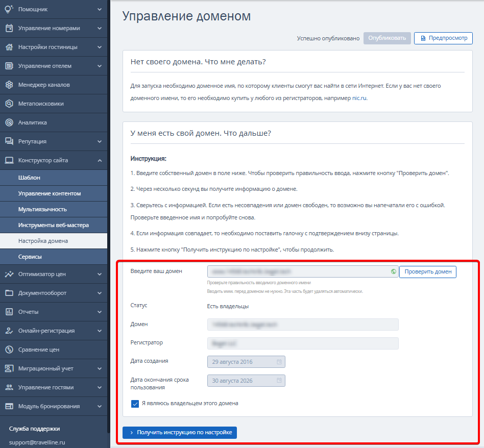
Task: Expand the Миграционный учет chevron
Action: coord(100,368)
